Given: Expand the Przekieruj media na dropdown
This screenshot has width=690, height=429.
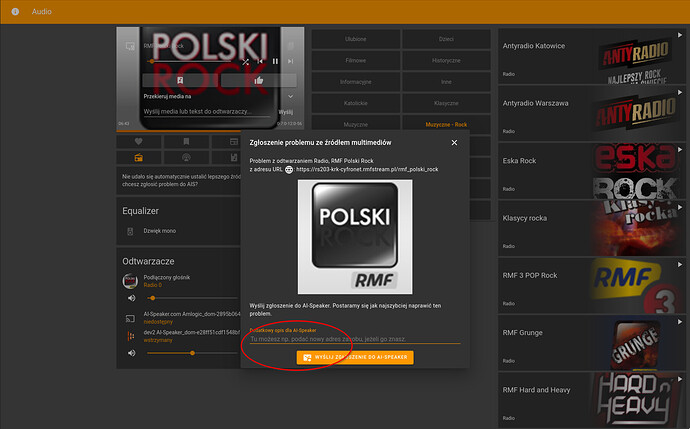Looking at the screenshot, I should (290, 96).
